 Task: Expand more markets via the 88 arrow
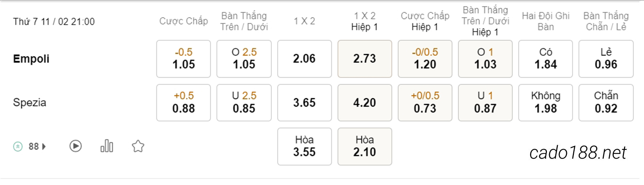[x=37, y=147]
